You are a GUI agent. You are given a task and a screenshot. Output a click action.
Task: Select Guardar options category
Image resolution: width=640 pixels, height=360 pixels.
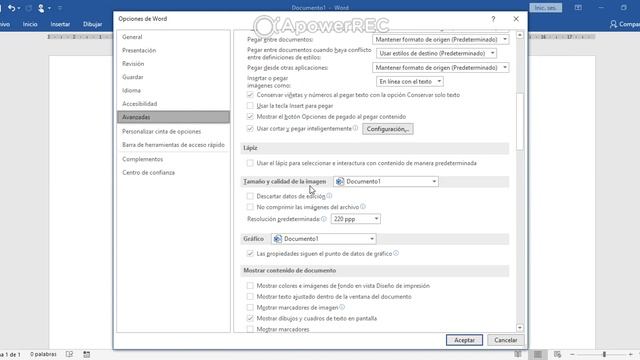point(173,77)
